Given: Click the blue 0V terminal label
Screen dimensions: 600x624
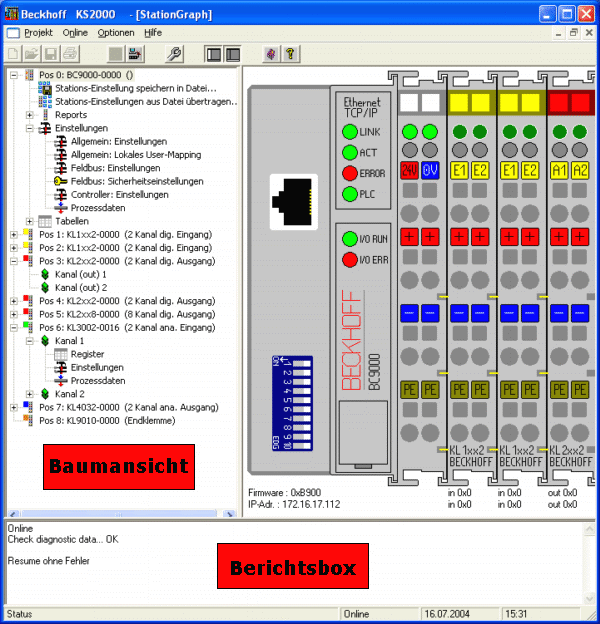Looking at the screenshot, I should coord(430,171).
